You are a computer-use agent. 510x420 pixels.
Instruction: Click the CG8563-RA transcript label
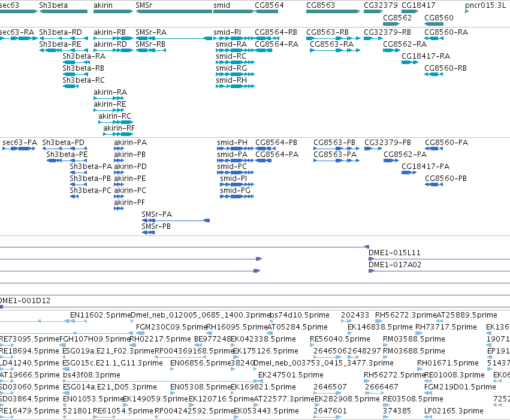pyautogui.click(x=332, y=44)
